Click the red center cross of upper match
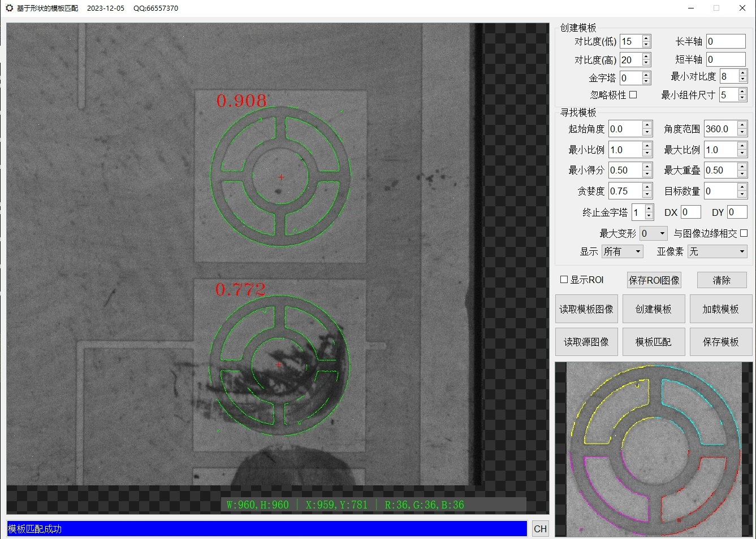 (281, 177)
